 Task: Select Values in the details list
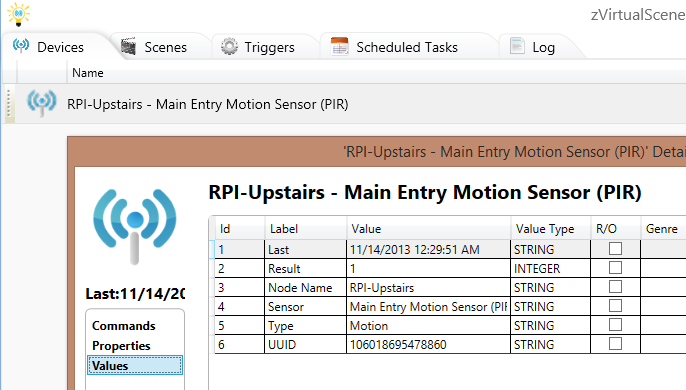click(135, 365)
